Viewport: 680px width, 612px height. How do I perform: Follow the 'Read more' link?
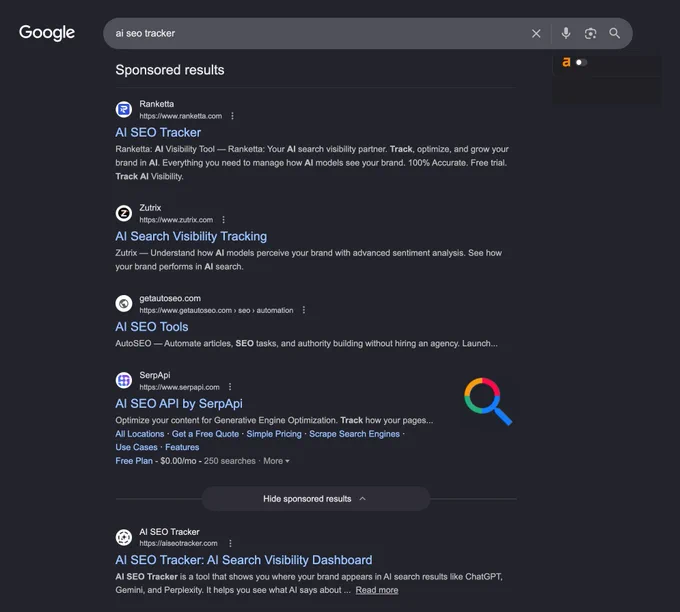tap(377, 590)
